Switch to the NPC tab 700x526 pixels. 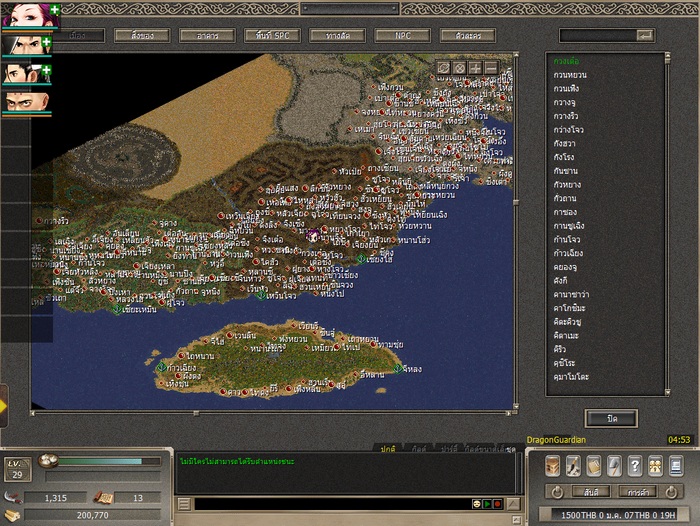pyautogui.click(x=401, y=35)
